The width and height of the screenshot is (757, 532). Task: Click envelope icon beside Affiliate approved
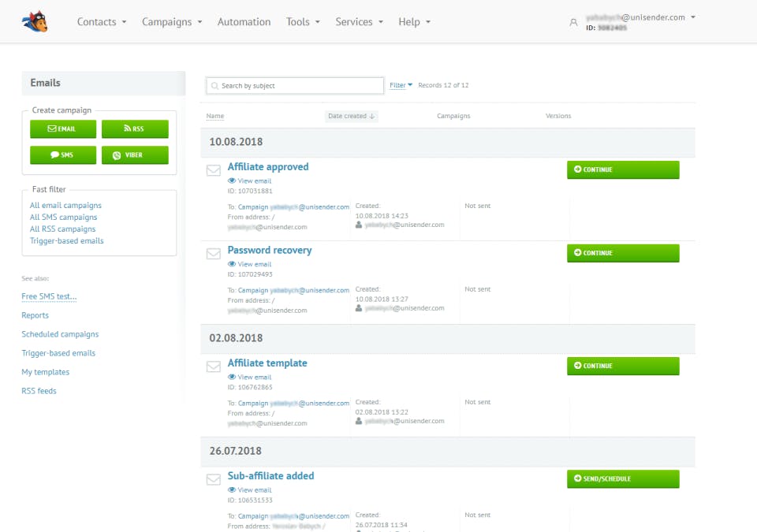click(x=214, y=170)
